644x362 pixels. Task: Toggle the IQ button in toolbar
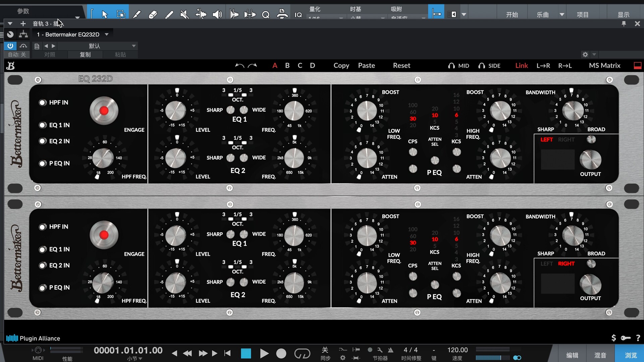point(298,15)
